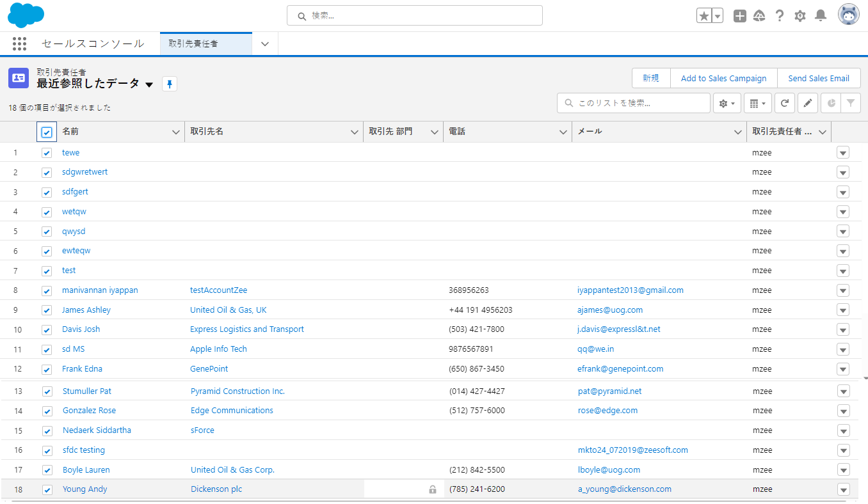
Task: Focus the このリストを検索 list search field
Action: pyautogui.click(x=634, y=103)
